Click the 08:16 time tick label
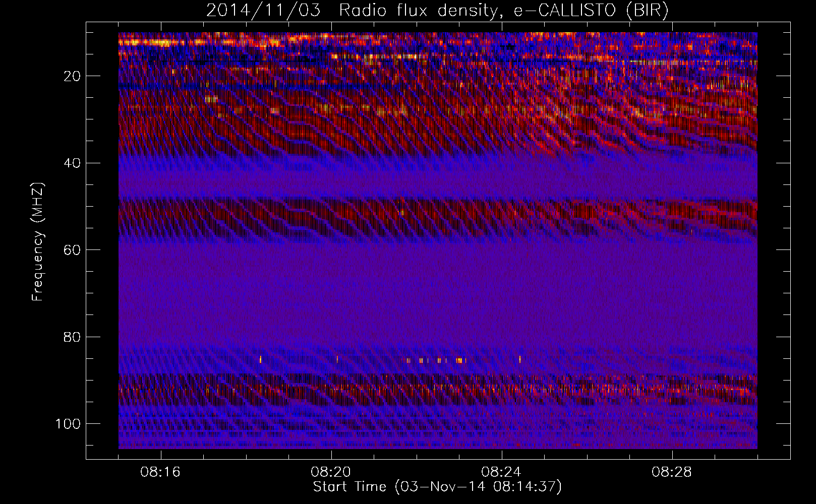This screenshot has width=816, height=504. pyautogui.click(x=160, y=472)
